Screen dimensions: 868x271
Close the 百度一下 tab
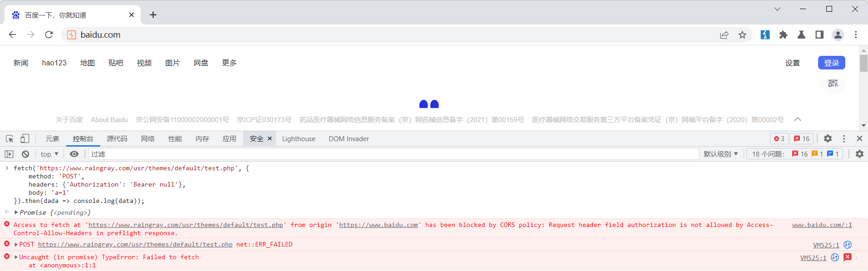132,15
